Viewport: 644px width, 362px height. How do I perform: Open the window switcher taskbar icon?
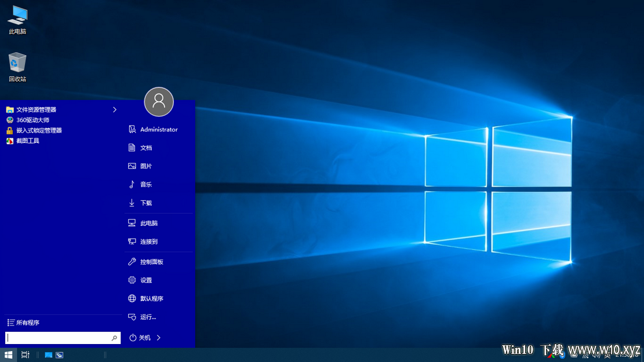pyautogui.click(x=60, y=355)
